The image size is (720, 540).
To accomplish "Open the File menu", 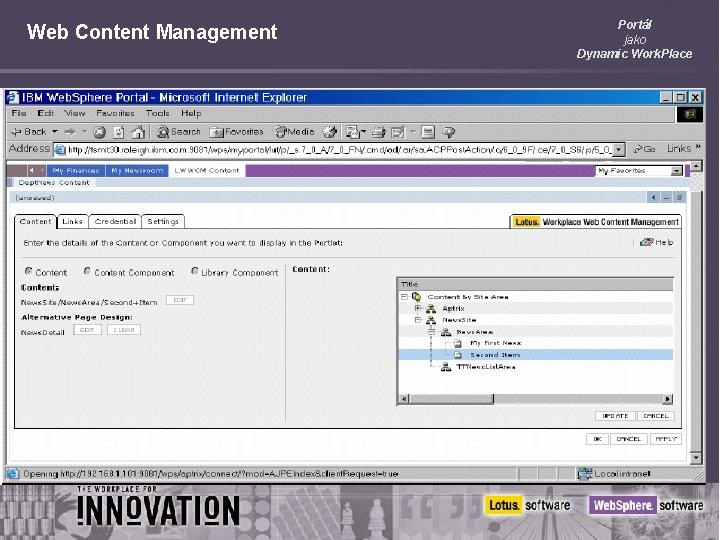I will 19,113.
